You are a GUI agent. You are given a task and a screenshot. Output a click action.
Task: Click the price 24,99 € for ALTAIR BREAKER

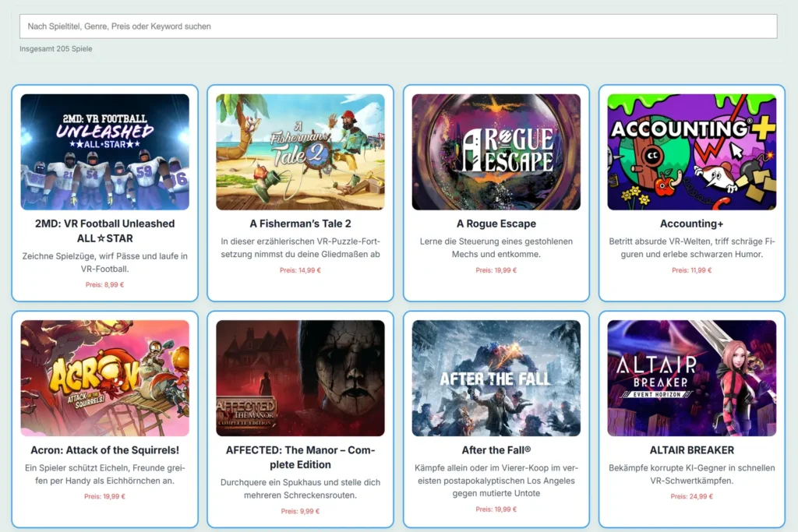click(692, 496)
